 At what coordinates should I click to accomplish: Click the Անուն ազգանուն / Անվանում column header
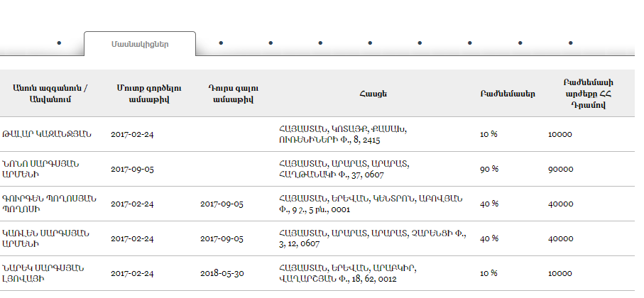50,94
